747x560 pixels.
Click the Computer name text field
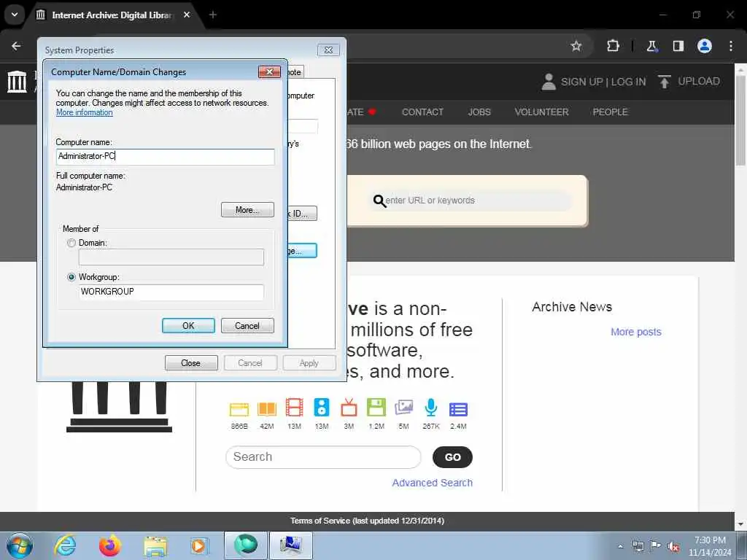[165, 157]
